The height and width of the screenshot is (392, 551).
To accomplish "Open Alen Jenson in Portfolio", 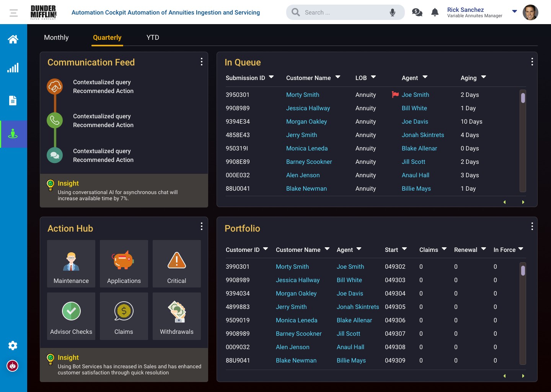I will (293, 347).
